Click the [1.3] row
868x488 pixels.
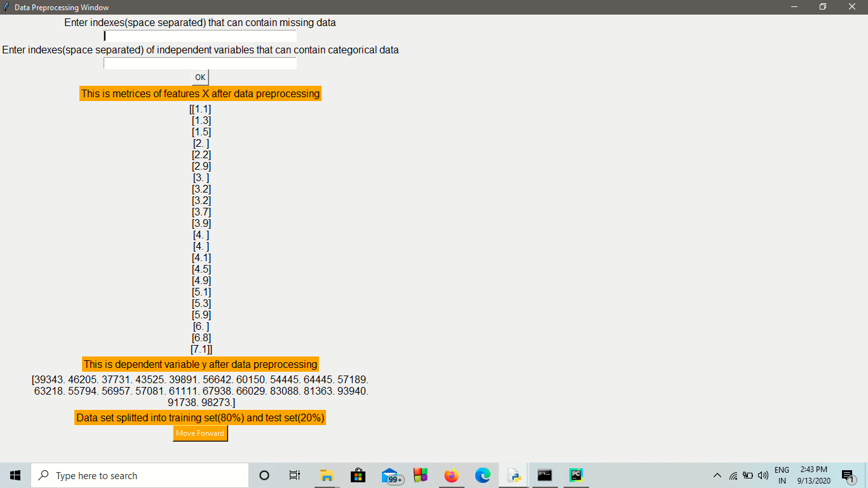tap(201, 120)
